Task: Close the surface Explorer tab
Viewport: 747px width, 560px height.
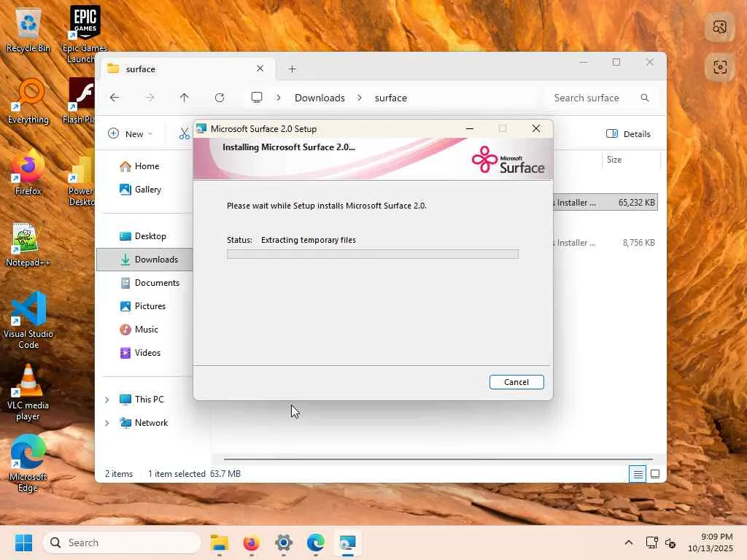Action: click(260, 69)
